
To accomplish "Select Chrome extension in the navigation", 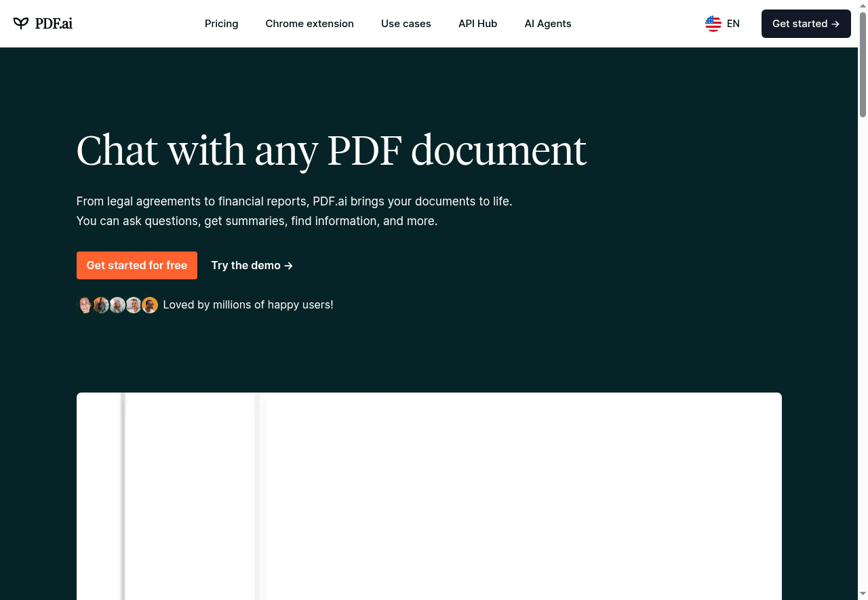I will coord(309,24).
